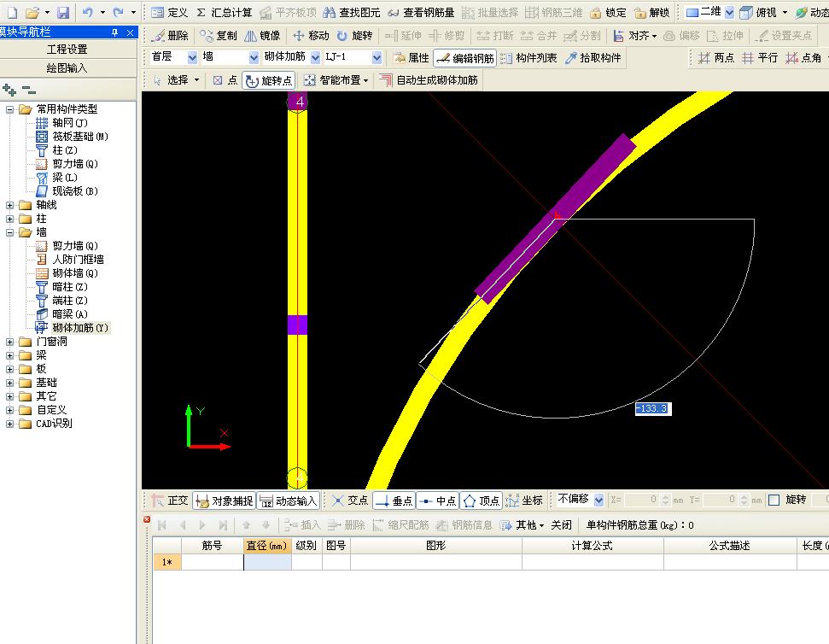Image resolution: width=829 pixels, height=644 pixels.
Task: Open the 不偏移 offset dropdown
Action: (598, 500)
